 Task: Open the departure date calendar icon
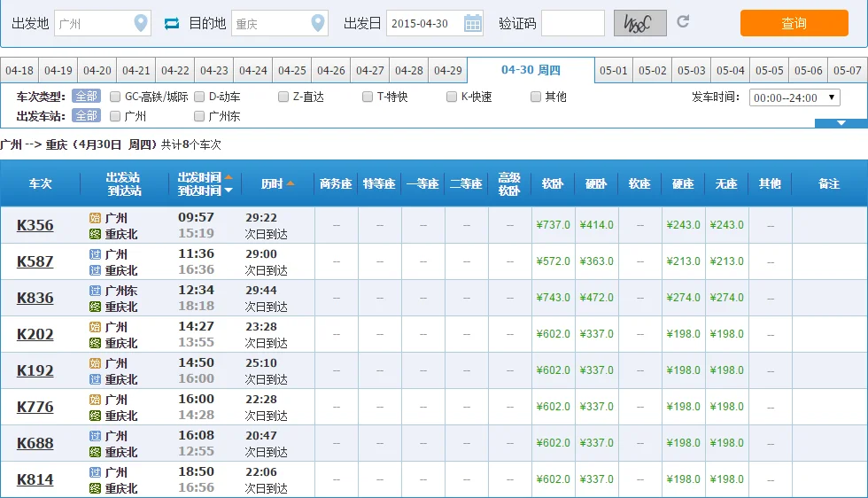pos(472,23)
